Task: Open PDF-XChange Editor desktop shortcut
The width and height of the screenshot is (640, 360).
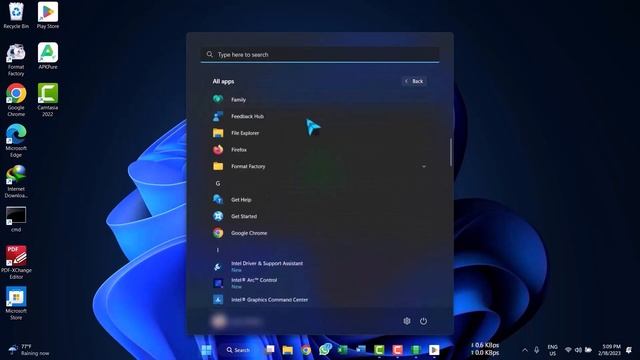Action: coord(16,262)
